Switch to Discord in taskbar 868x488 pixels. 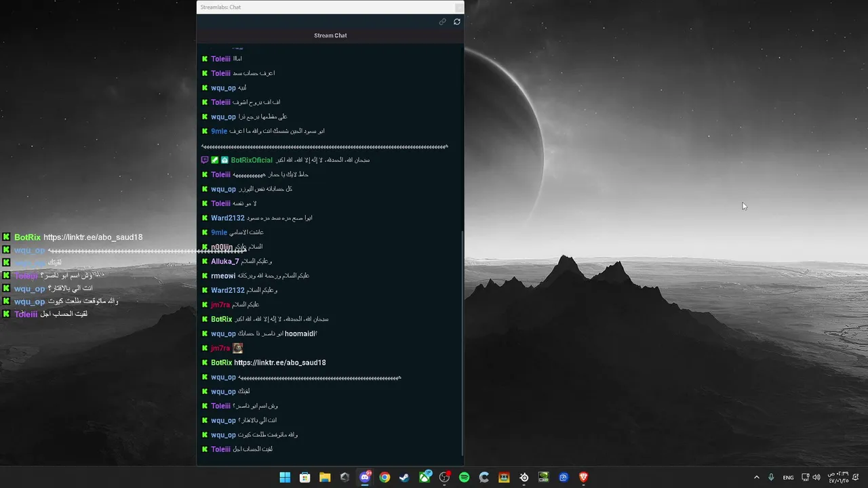(x=365, y=477)
